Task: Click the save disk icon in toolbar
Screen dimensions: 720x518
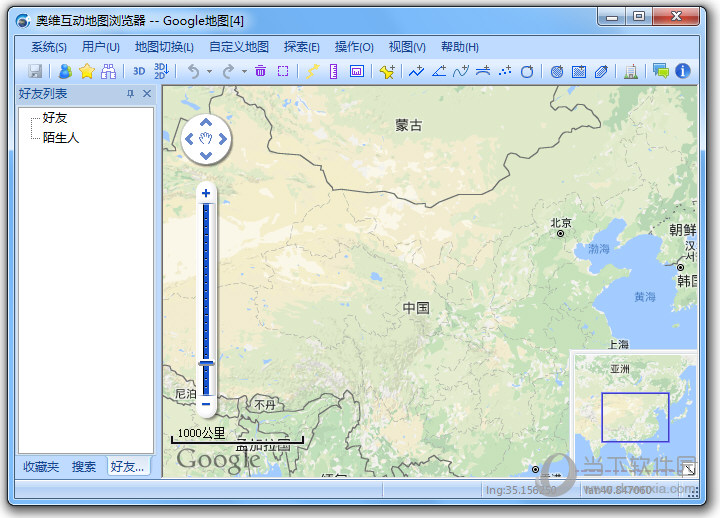Action: 35,71
